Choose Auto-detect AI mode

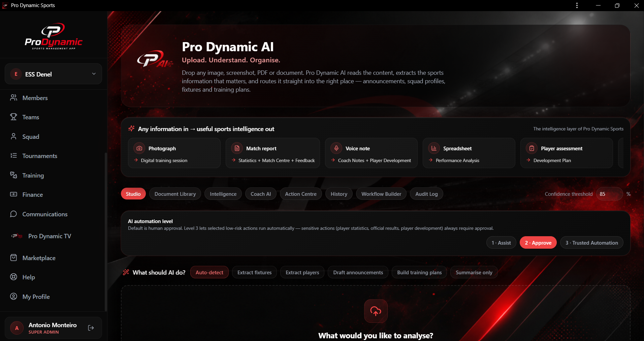(210, 272)
